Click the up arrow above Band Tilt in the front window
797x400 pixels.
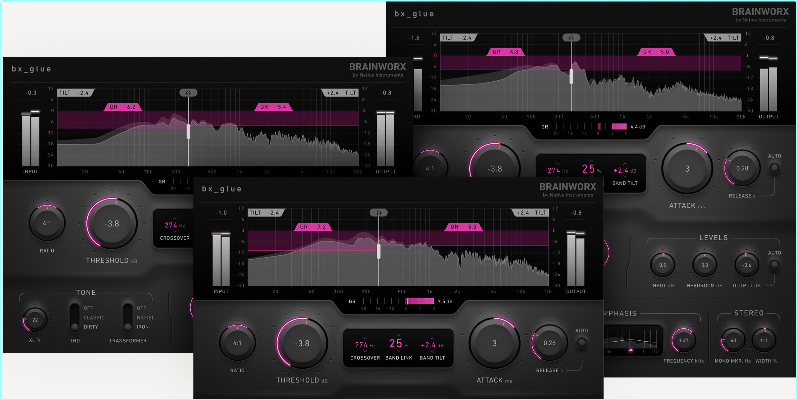433,336
